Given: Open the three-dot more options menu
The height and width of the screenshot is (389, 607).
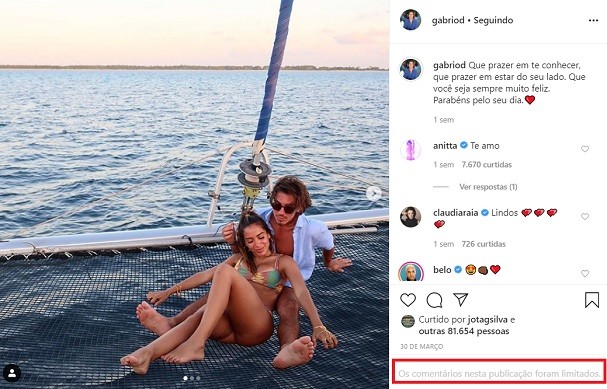Looking at the screenshot, I should 593,21.
